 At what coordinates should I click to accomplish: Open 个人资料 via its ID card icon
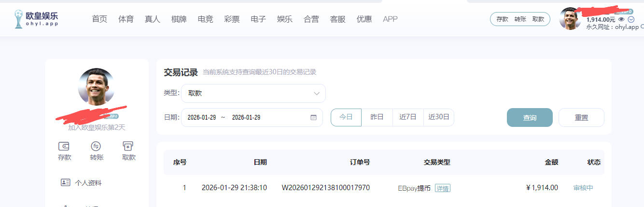point(66,182)
